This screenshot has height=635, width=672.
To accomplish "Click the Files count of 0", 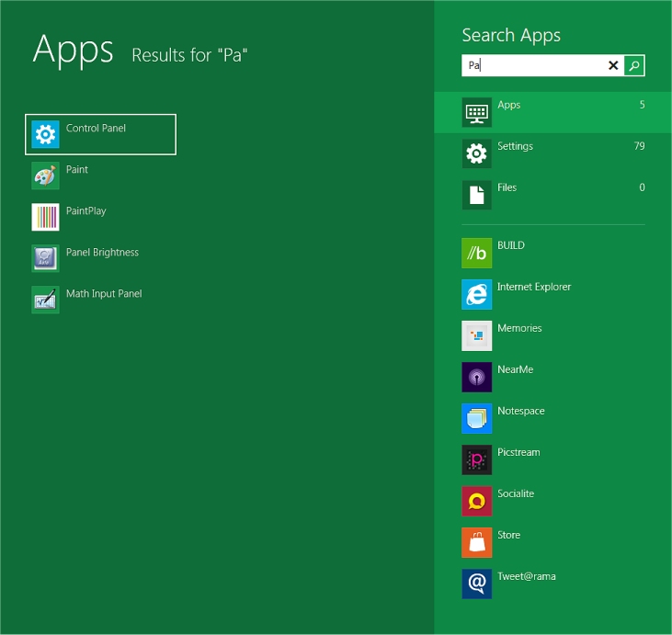I will pyautogui.click(x=642, y=187).
